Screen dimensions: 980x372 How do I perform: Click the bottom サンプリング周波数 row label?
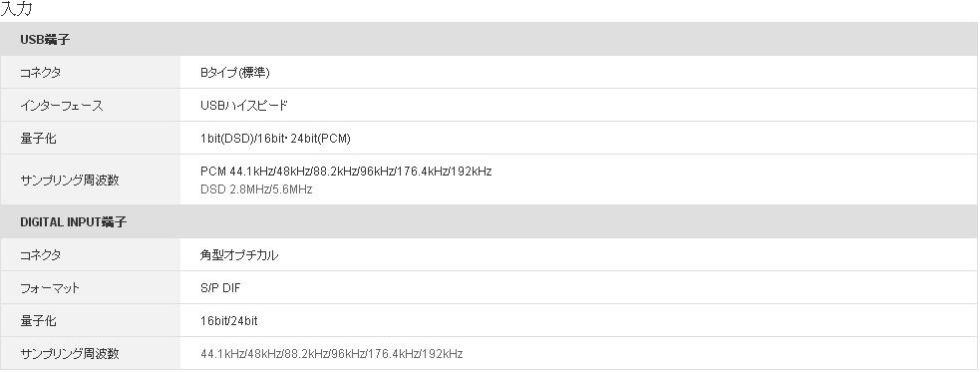click(x=70, y=354)
